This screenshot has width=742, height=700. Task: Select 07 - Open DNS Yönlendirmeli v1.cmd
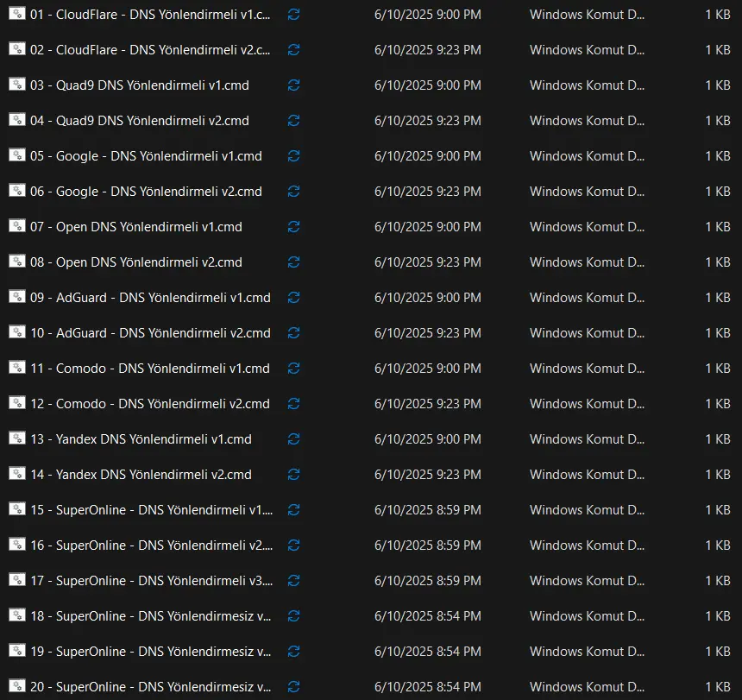[x=136, y=227]
